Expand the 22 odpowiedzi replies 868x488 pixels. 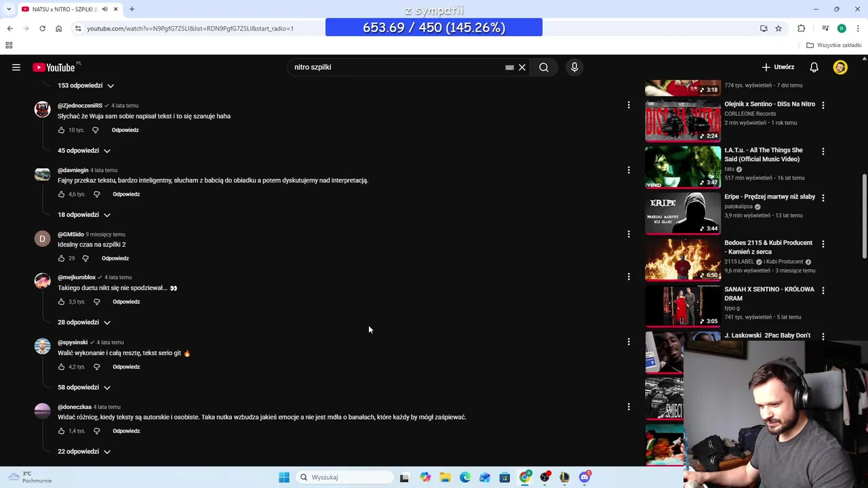[x=83, y=451]
